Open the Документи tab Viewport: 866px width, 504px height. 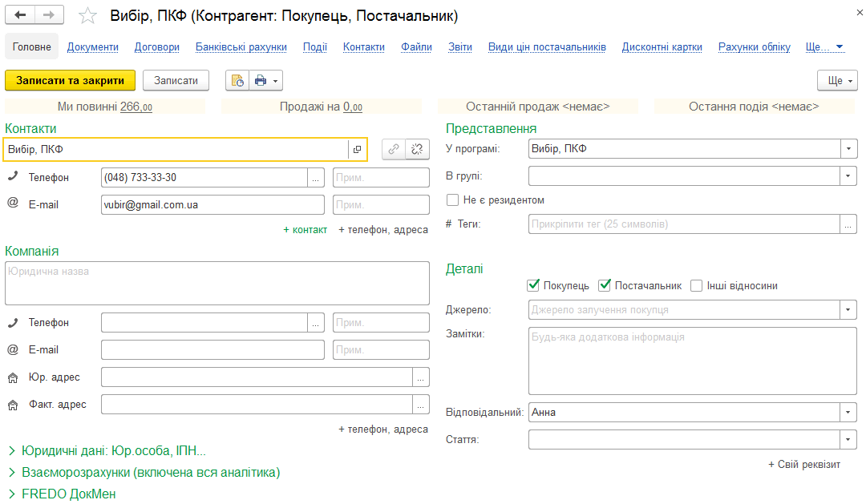[93, 47]
